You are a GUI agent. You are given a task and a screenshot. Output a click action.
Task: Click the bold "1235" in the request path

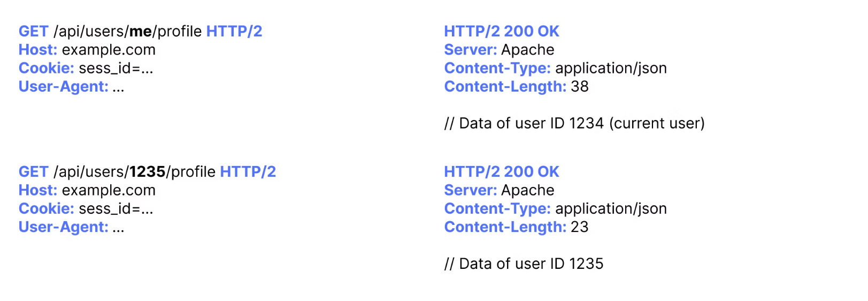point(147,172)
